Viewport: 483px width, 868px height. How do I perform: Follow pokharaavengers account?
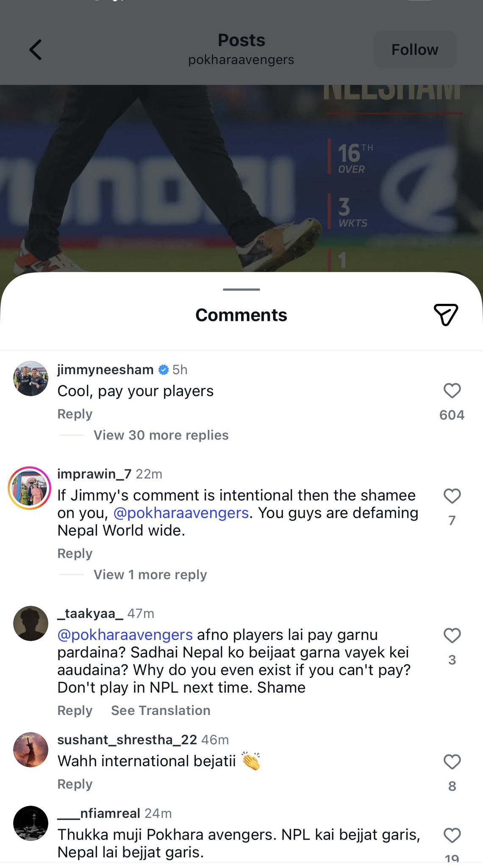coord(414,50)
